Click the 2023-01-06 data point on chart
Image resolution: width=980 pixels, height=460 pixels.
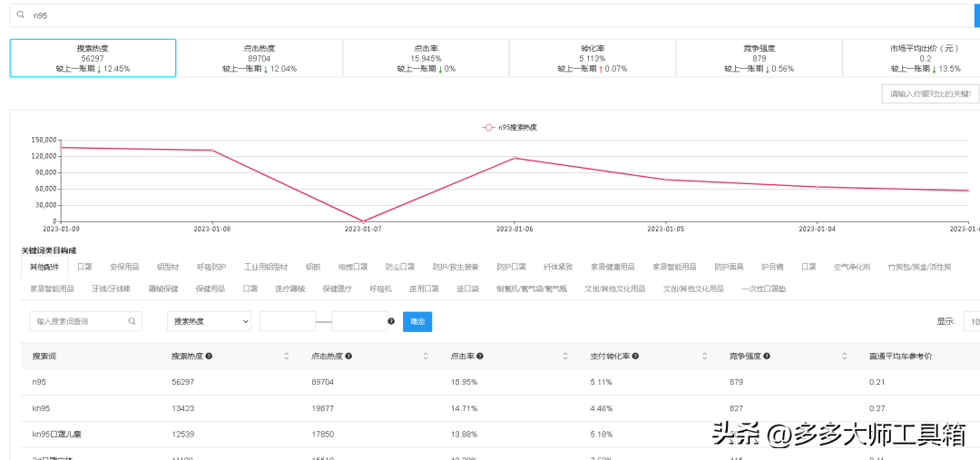tap(514, 158)
